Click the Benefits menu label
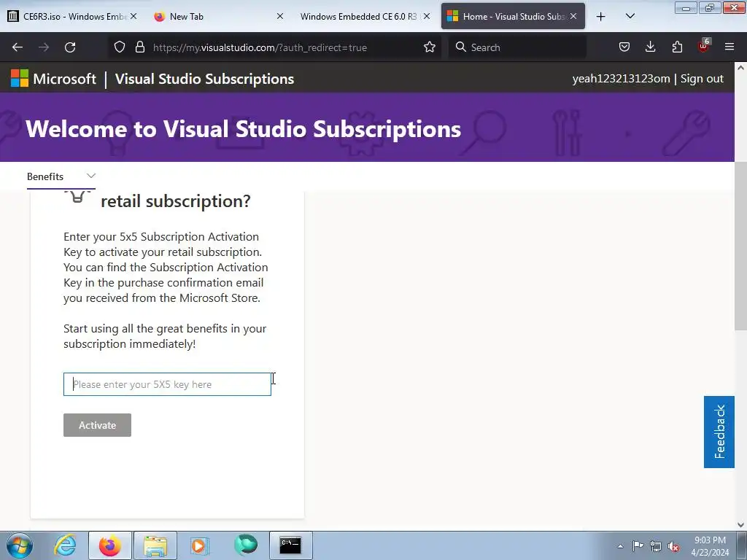Screen dimensions: 747x560 tap(45, 176)
